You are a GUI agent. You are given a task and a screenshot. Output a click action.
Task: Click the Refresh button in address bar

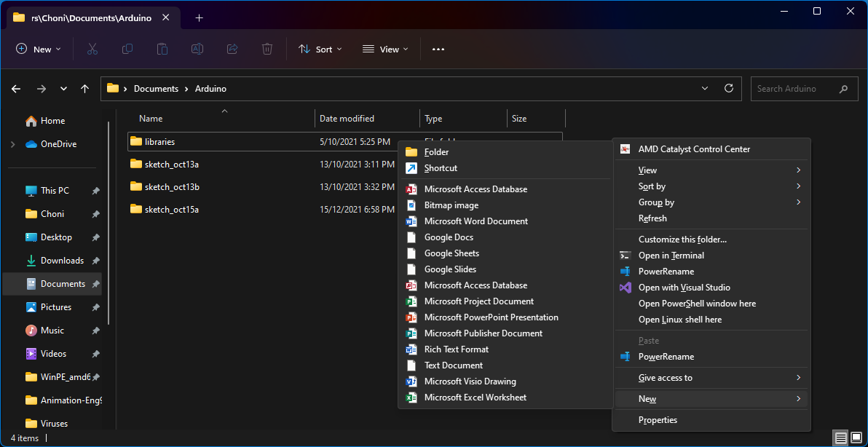pos(728,88)
